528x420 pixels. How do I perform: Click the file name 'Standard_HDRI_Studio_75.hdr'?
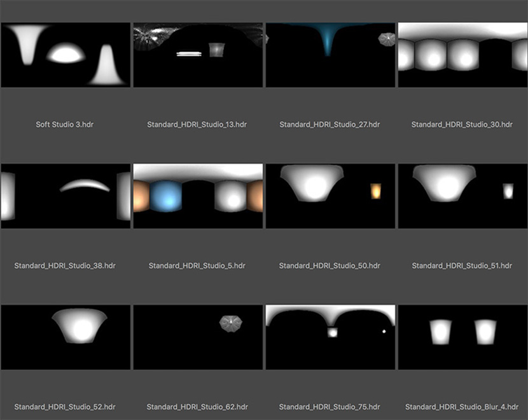[x=330, y=407]
